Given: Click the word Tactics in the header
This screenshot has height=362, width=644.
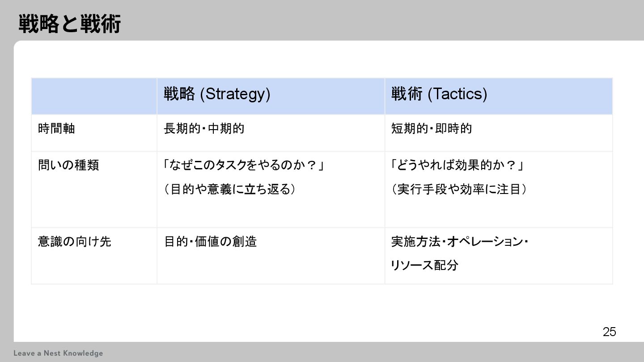Looking at the screenshot, I should click(458, 94).
